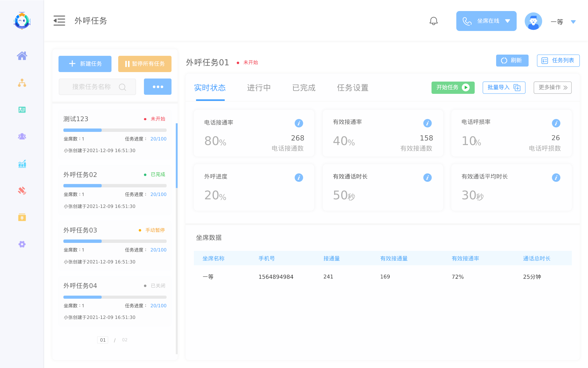The width and height of the screenshot is (588, 368).
Task: Select the 外呼任务04 task title
Action: click(80, 286)
